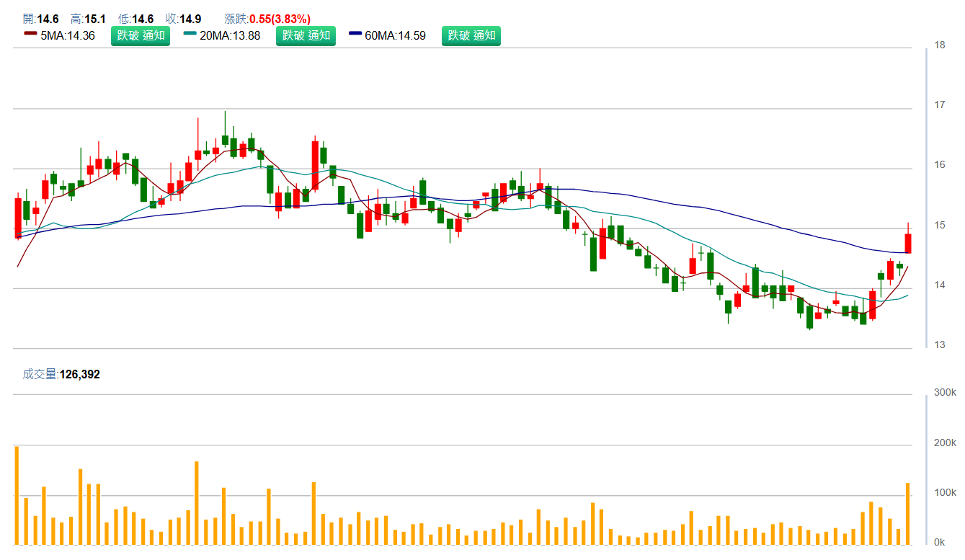
Task: Click the price axis label 14
Action: 940,285
